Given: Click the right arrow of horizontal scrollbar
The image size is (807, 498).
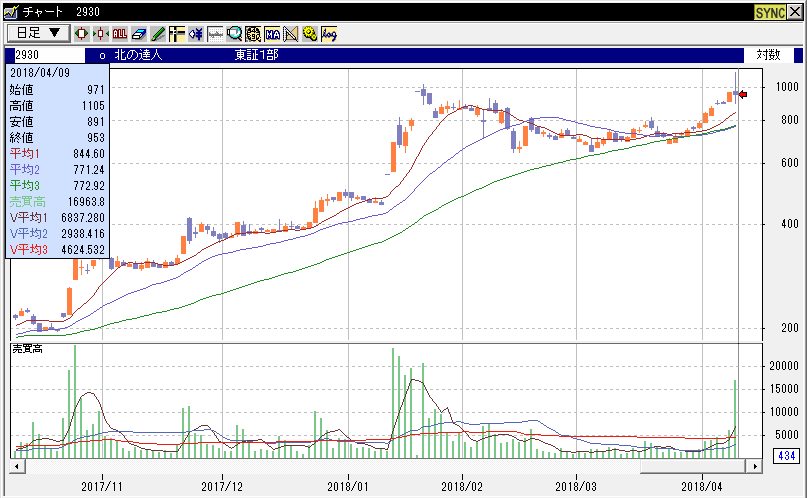Looking at the screenshot, I should [x=755, y=466].
